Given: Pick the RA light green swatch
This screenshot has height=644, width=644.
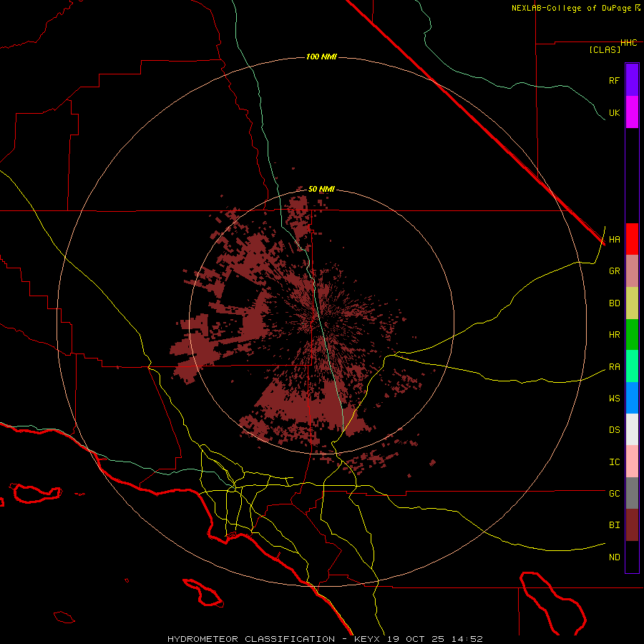Looking at the screenshot, I should click(x=632, y=366).
